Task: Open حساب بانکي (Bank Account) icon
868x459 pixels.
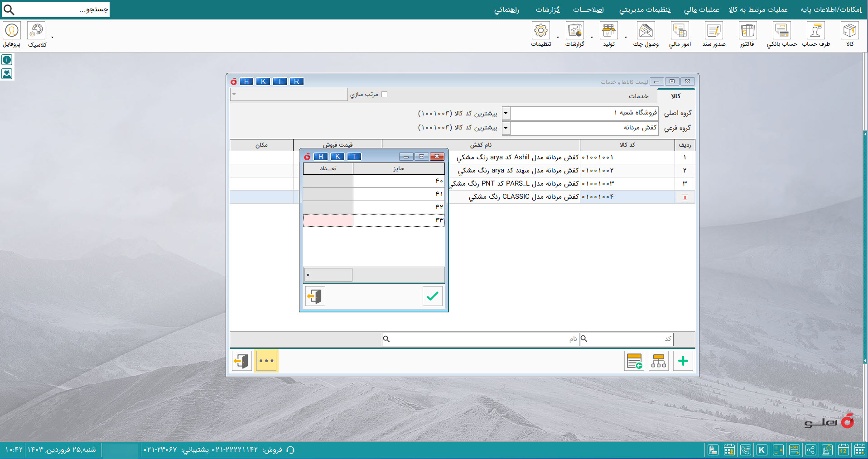Action: (x=781, y=34)
